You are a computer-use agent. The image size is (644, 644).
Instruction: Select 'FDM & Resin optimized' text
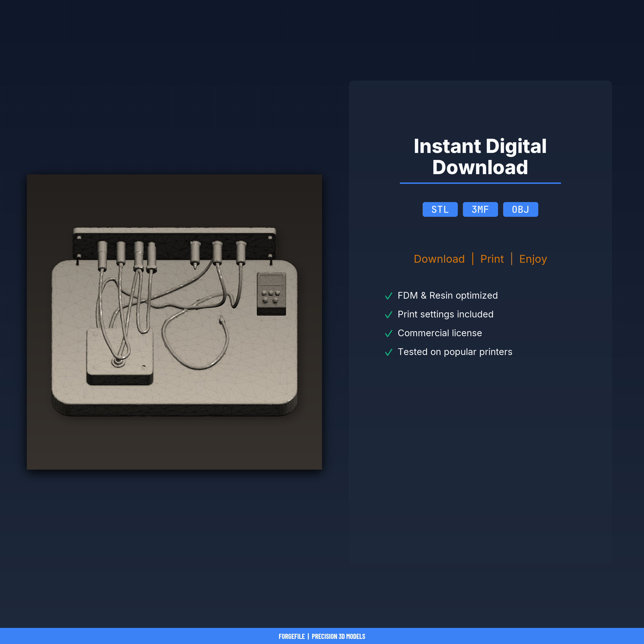pyautogui.click(x=448, y=296)
